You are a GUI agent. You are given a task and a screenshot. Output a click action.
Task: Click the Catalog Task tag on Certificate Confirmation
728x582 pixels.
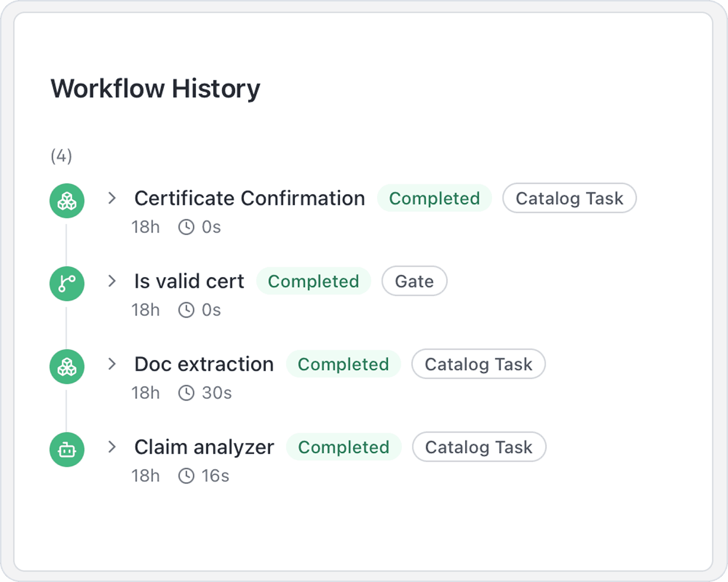(569, 198)
